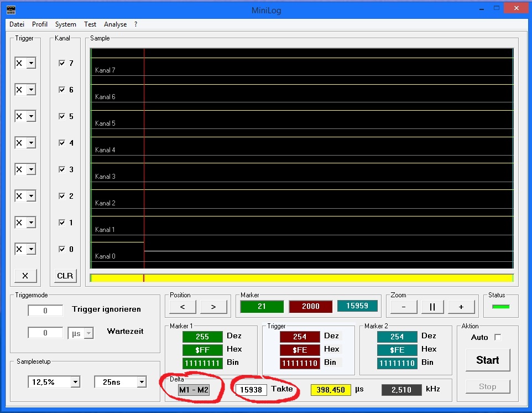The height and width of the screenshot is (413, 532).
Task: Zoom out with the minus button
Action: 404,307
